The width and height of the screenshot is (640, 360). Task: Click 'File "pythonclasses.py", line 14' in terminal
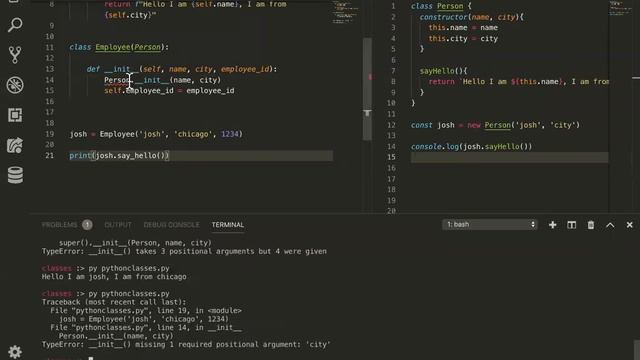click(146, 328)
